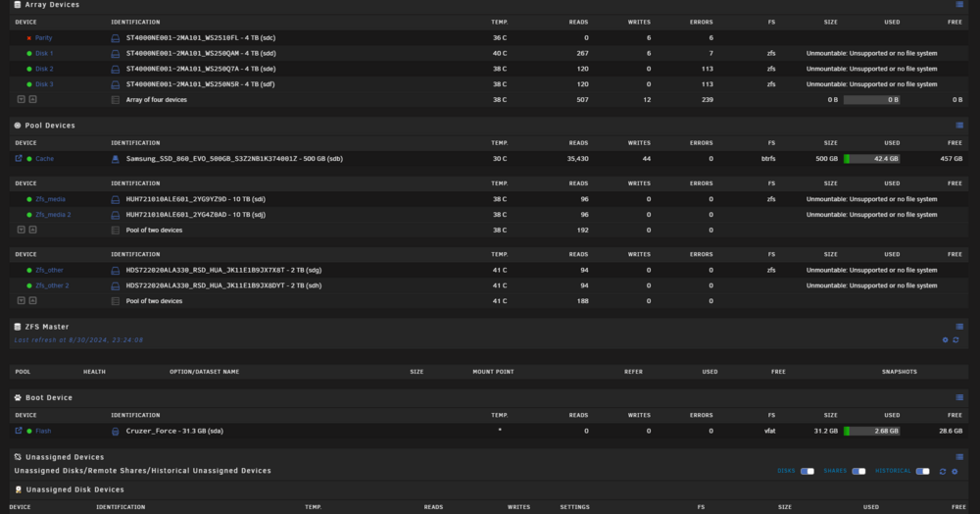Toggle the Unassigned Devices section view icon

pos(959,456)
